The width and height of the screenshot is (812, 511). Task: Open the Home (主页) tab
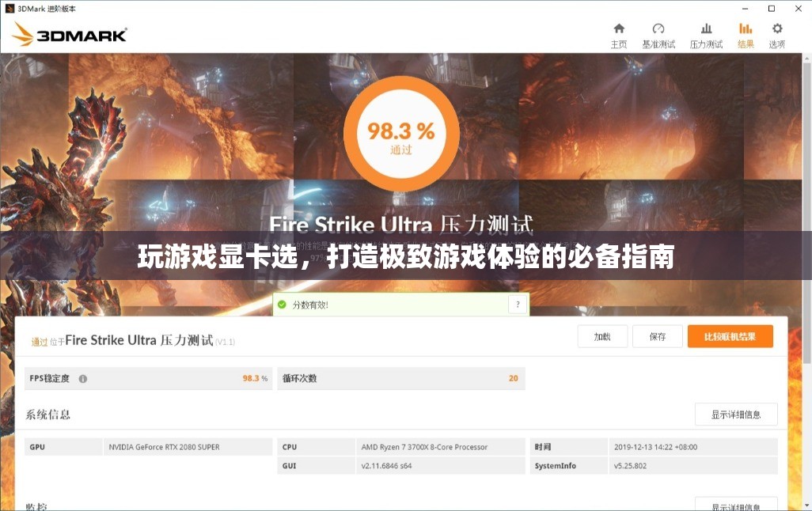click(619, 36)
